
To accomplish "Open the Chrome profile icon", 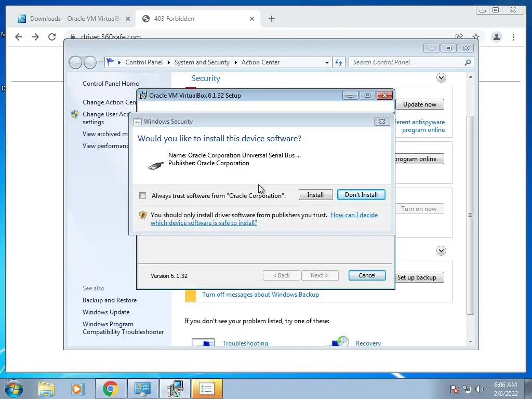I will tap(496, 37).
